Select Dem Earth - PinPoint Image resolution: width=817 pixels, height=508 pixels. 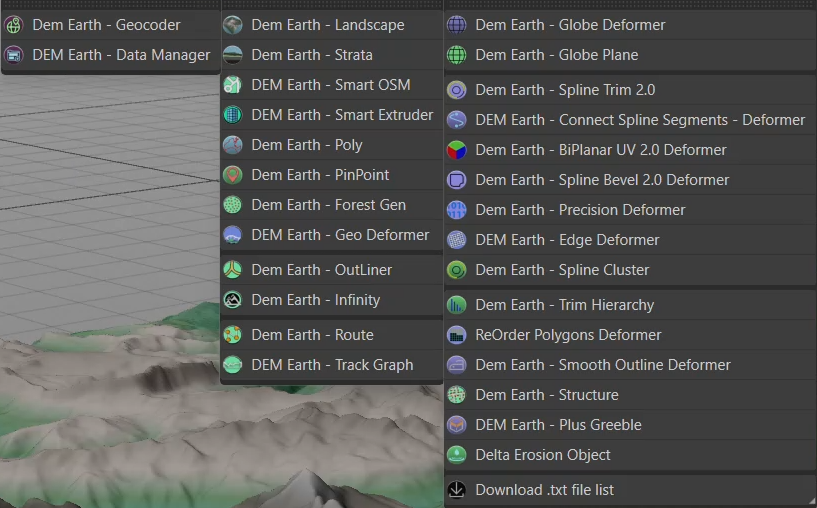coord(332,175)
